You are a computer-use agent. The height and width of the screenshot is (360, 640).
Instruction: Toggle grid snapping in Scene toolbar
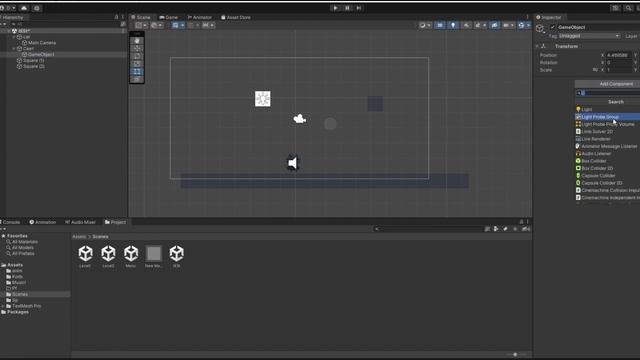[x=191, y=25]
